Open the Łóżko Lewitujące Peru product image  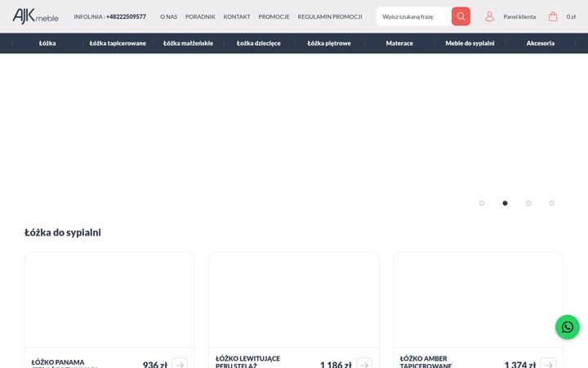pos(294,300)
